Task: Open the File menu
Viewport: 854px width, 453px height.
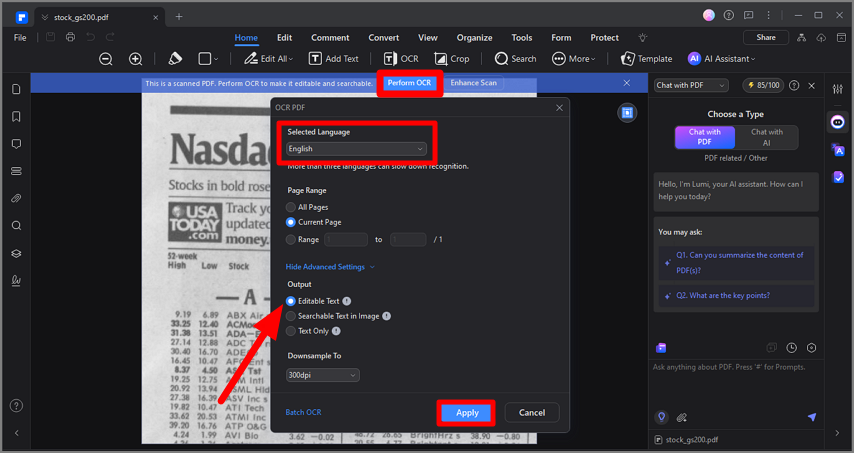Action: tap(20, 38)
